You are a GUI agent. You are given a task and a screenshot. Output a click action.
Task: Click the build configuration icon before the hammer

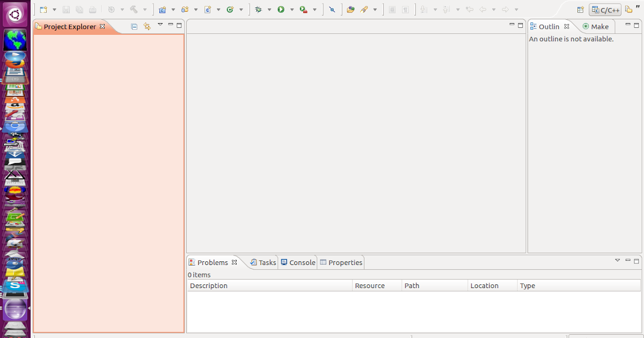tap(111, 10)
